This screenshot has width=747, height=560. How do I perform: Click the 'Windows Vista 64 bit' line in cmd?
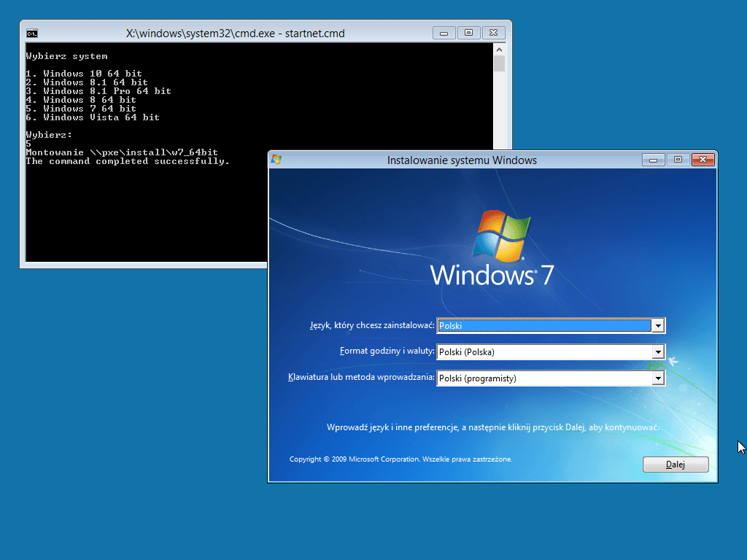click(x=93, y=117)
